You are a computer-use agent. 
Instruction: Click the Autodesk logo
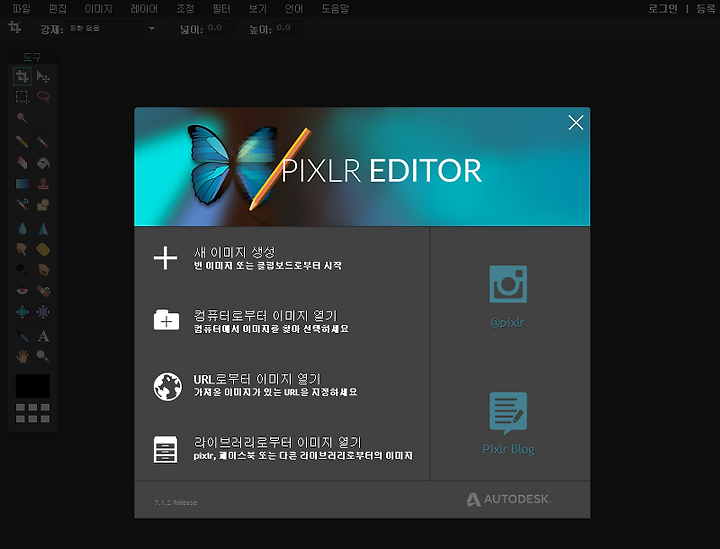[x=509, y=499]
